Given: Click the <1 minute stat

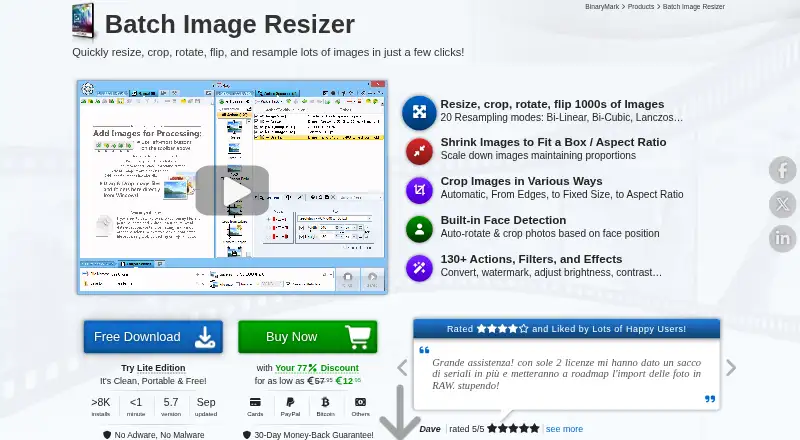Looking at the screenshot, I should (x=136, y=407).
